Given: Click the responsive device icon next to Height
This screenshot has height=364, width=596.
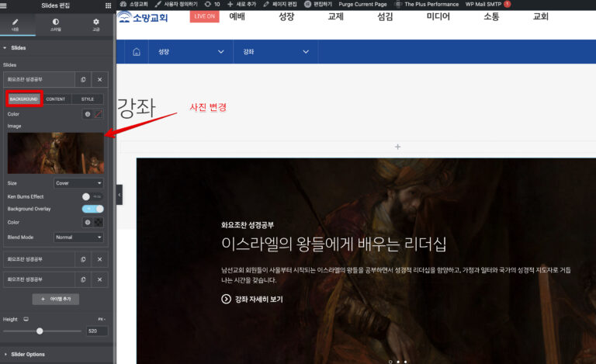Looking at the screenshot, I should (x=26, y=319).
